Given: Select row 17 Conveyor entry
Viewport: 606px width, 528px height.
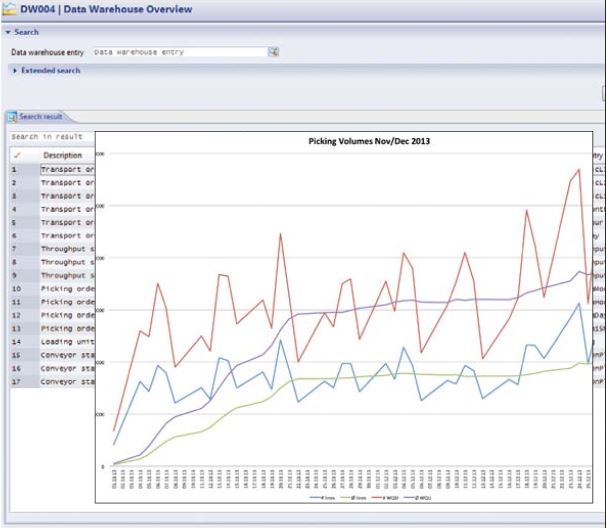Looking at the screenshot, I should tap(67, 382).
